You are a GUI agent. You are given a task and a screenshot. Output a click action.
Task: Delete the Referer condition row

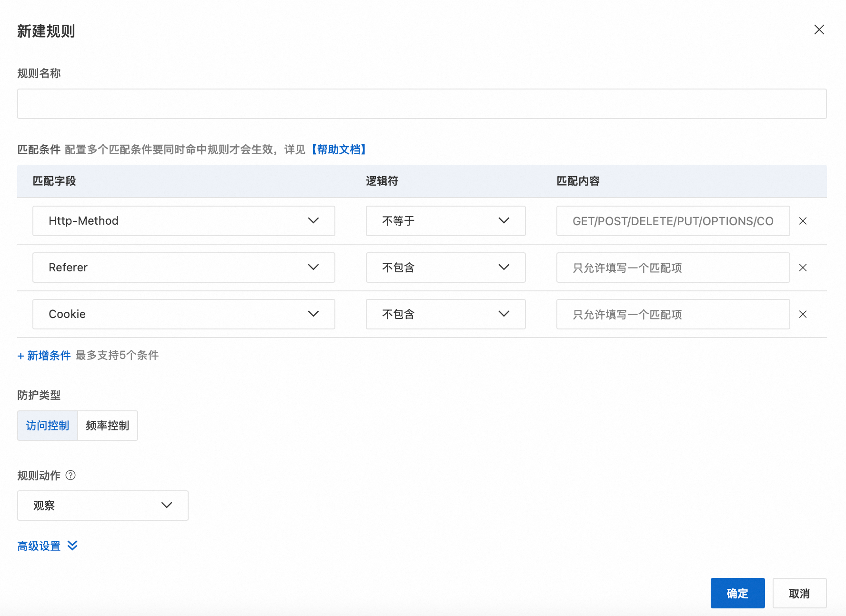tap(803, 268)
